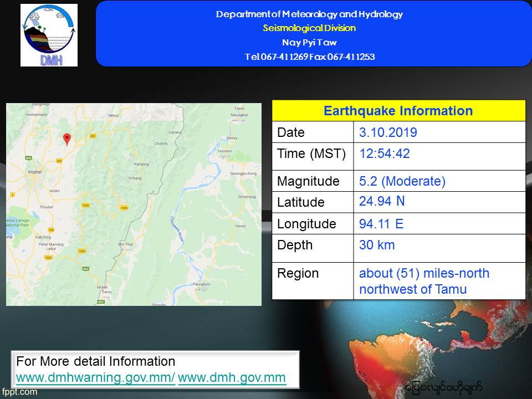Click the Seismological Division heading text
Viewport: 532px width, 399px height.
coord(309,28)
